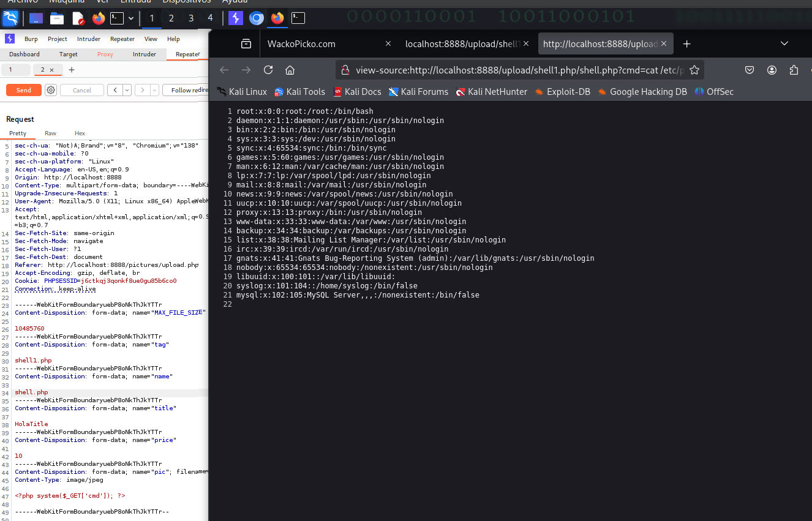Open the Pocket save icon
The image size is (812, 521).
click(750, 70)
